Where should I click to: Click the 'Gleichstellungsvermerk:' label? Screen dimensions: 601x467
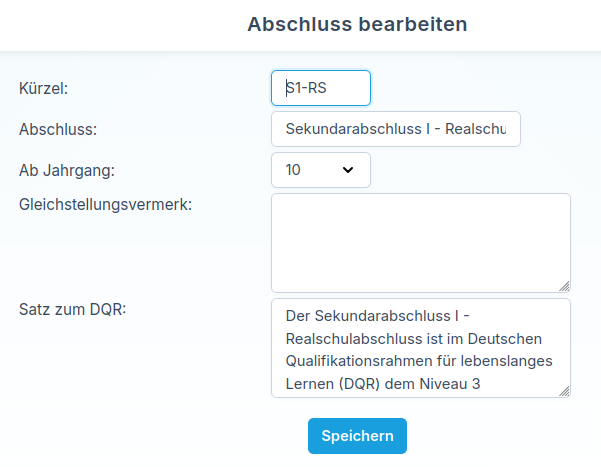point(105,204)
